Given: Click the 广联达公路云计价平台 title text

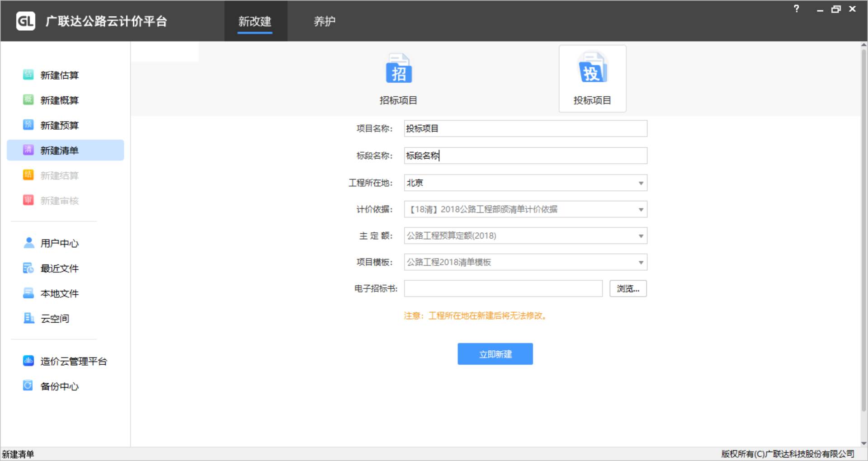Looking at the screenshot, I should [106, 21].
